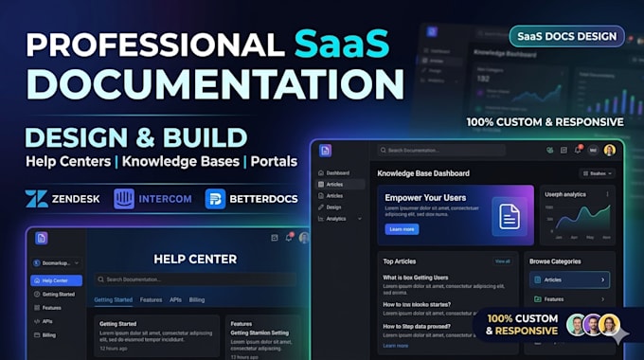Expand the Features category chevron in Browse Categories
The width and height of the screenshot is (644, 360).
pos(603,299)
